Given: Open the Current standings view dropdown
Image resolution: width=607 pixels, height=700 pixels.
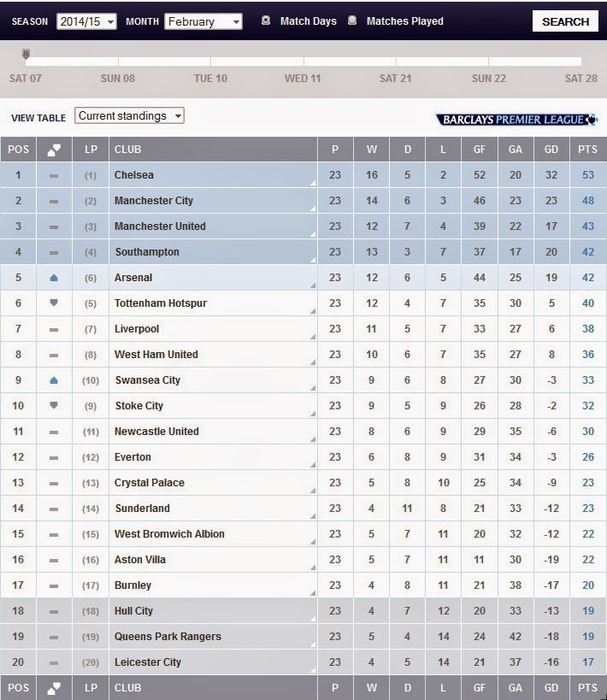Looking at the screenshot, I should click(130, 115).
